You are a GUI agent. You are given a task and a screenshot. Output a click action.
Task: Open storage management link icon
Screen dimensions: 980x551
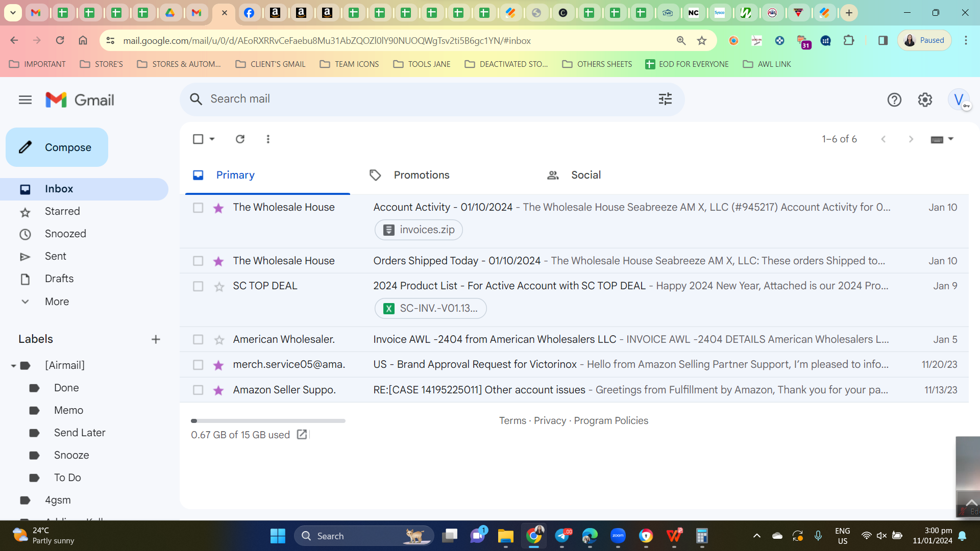[x=302, y=434]
